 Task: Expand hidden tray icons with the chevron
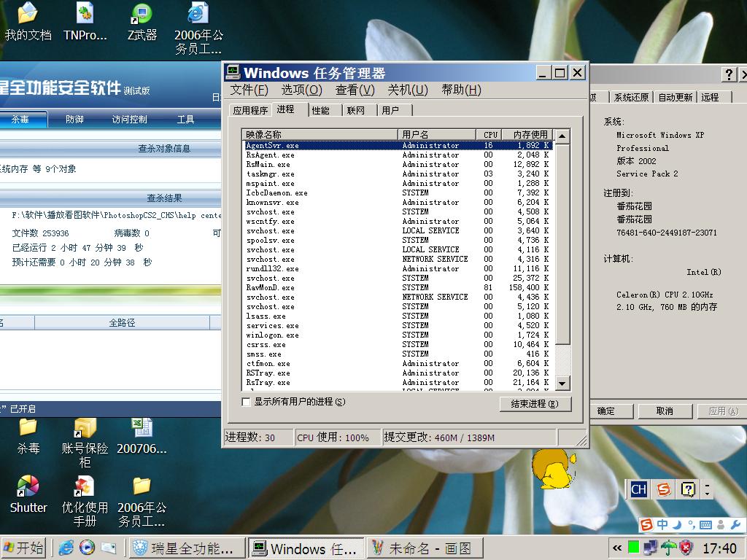pos(617,548)
